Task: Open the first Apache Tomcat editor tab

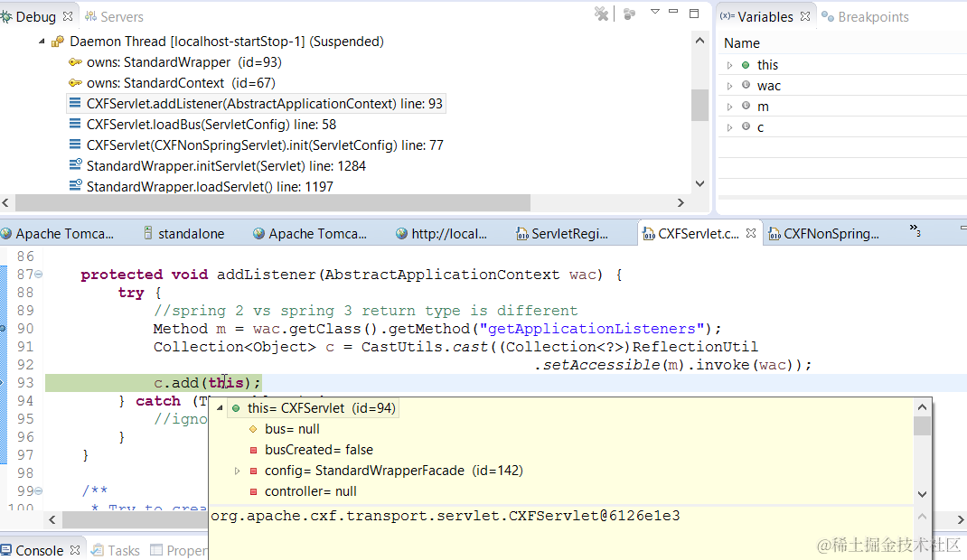Action: point(57,234)
